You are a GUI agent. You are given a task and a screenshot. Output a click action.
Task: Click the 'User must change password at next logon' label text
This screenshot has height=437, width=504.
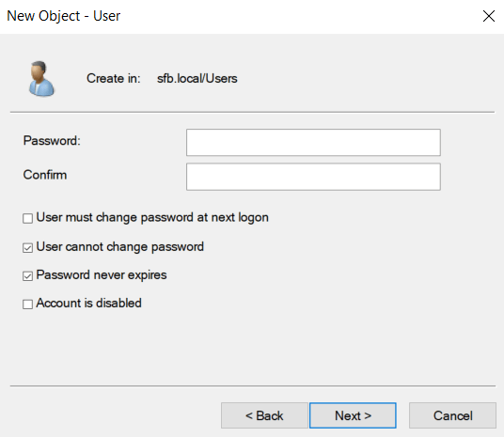click(152, 218)
